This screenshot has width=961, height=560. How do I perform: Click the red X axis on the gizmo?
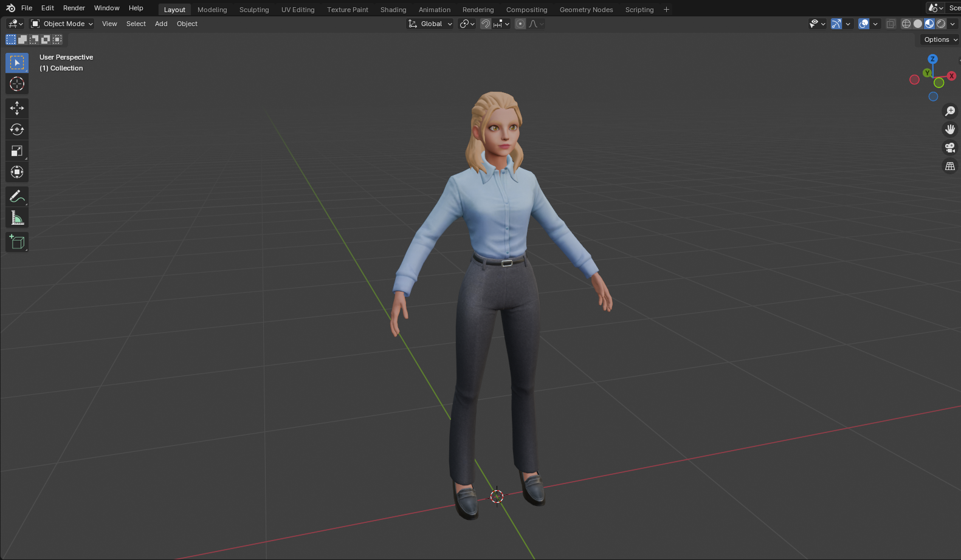(951, 76)
